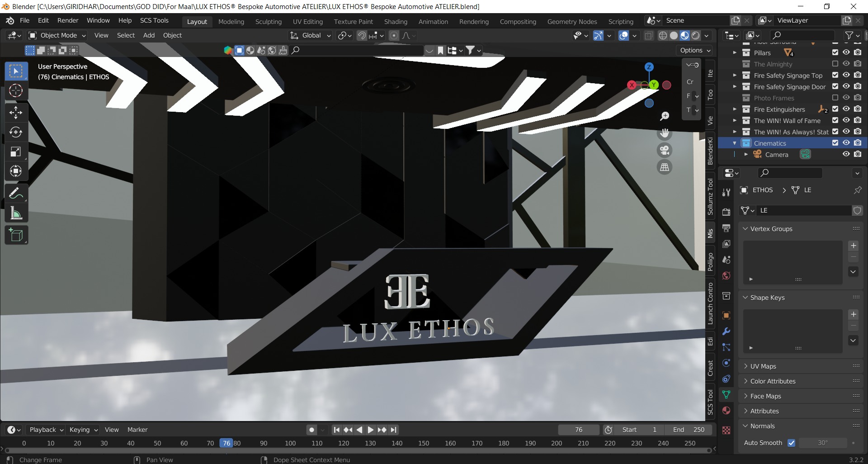Expand the Pillars collection
868x464 pixels.
[x=735, y=52]
